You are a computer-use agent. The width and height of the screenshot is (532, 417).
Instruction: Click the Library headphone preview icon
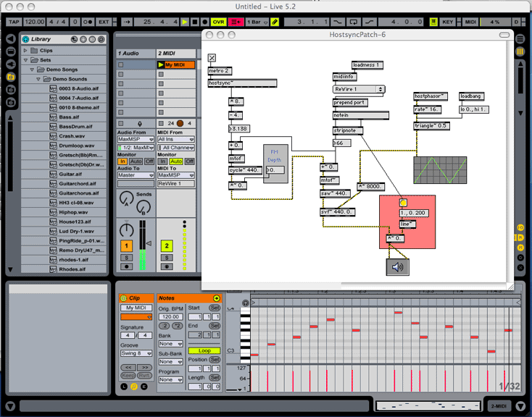[x=26, y=39]
